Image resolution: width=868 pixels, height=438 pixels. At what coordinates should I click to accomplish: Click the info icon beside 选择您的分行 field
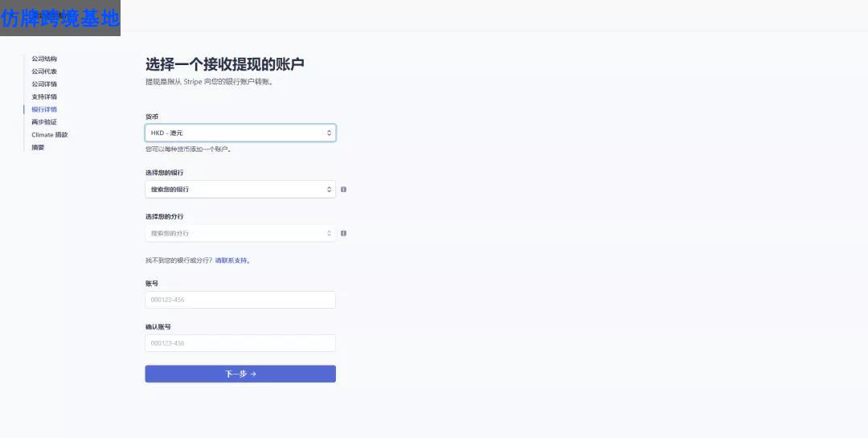point(343,233)
